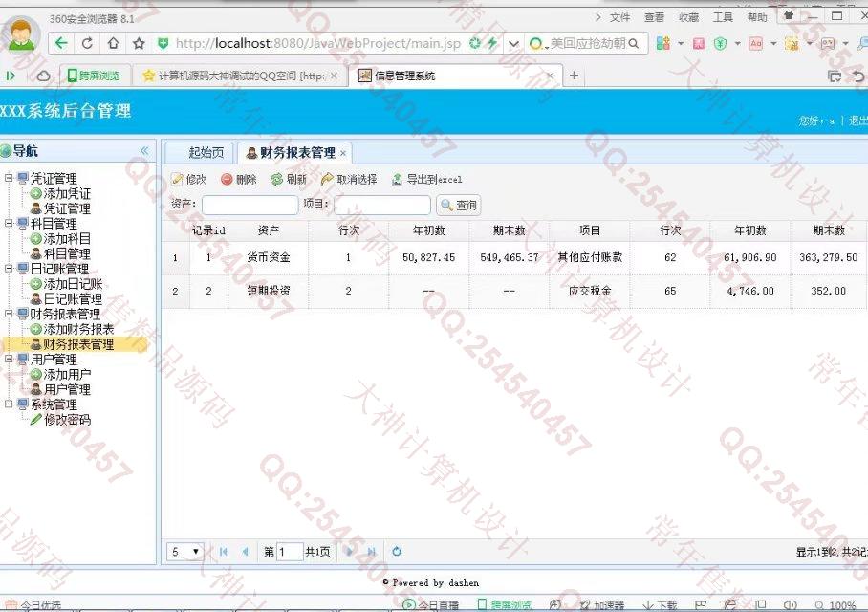Open the 文件 browser menu
Image resolution: width=868 pixels, height=612 pixels.
pyautogui.click(x=620, y=17)
